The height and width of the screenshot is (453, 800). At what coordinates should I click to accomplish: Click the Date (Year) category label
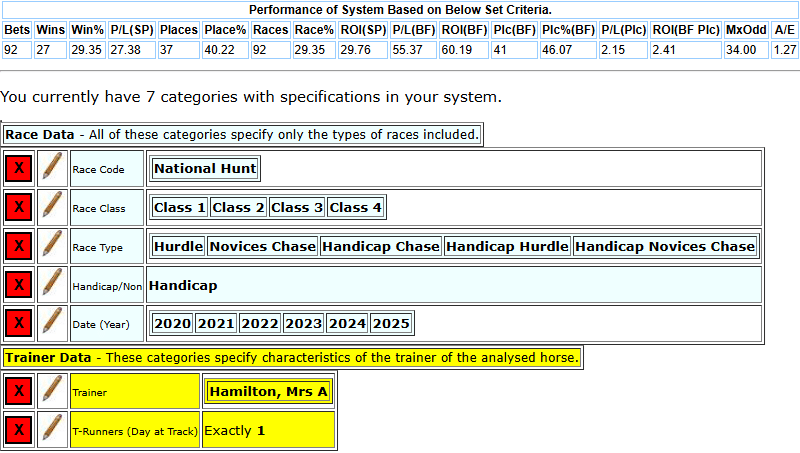pos(101,324)
